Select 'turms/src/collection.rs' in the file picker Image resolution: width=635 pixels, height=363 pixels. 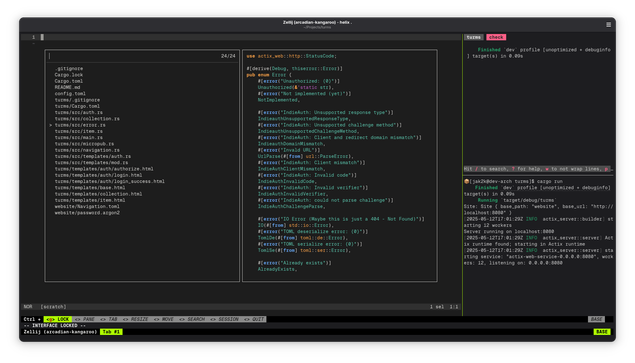point(87,119)
